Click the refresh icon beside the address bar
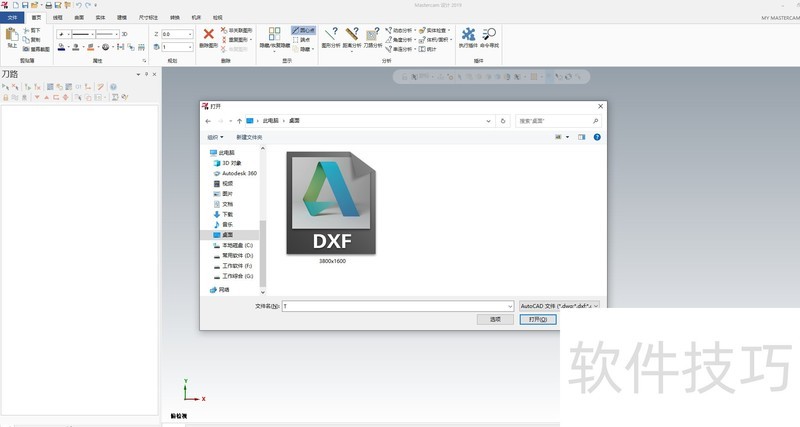Image resolution: width=800 pixels, height=427 pixels. 503,121
